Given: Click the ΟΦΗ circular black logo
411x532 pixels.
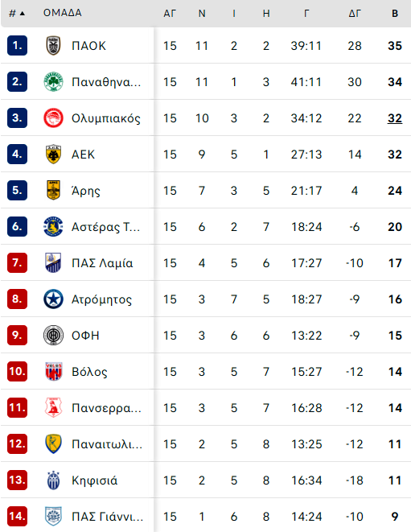Looking at the screenshot, I should pyautogui.click(x=53, y=335).
